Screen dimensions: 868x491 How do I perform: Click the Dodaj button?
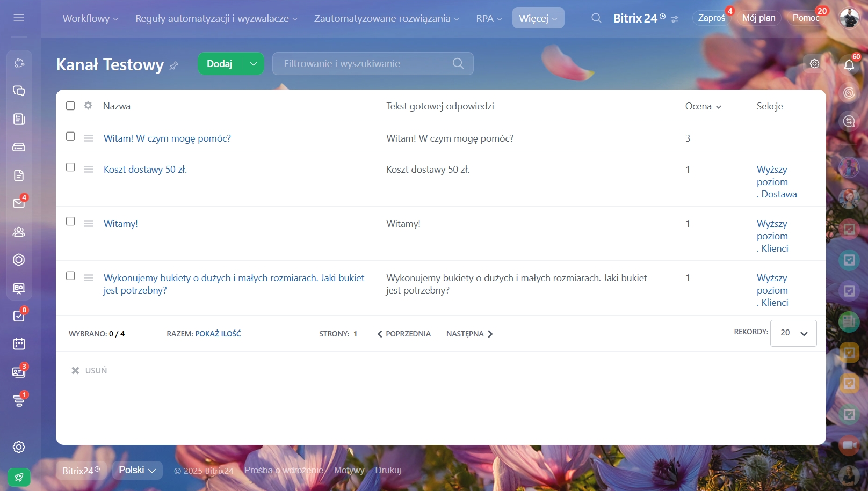pos(220,63)
